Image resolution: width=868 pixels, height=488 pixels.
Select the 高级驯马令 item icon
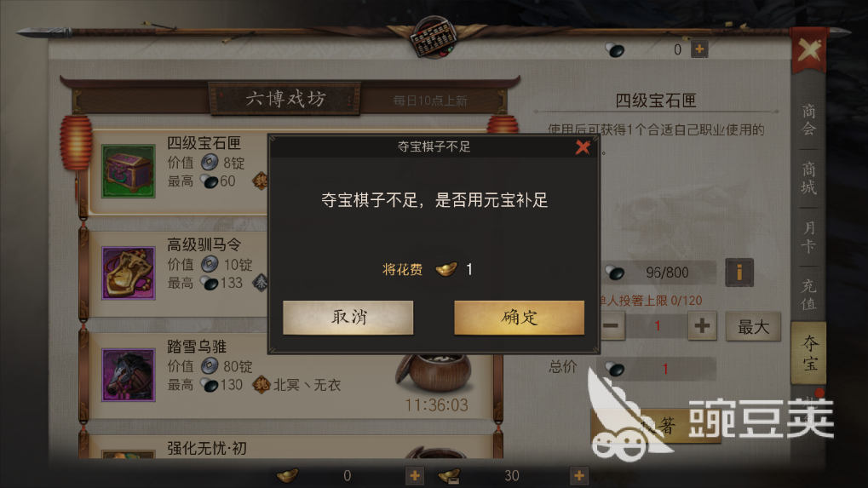129,273
